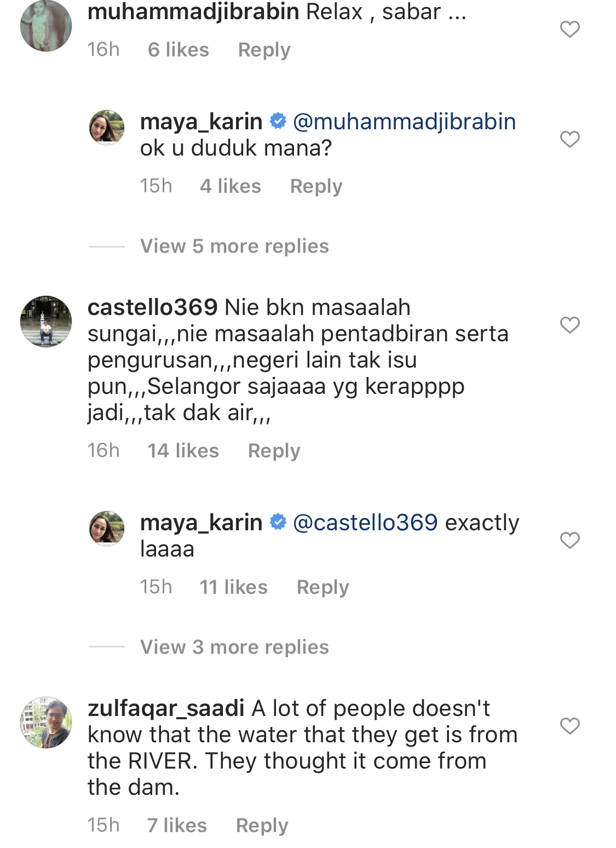
Task: Expand 'View 5 more replies'
Action: 234,247
